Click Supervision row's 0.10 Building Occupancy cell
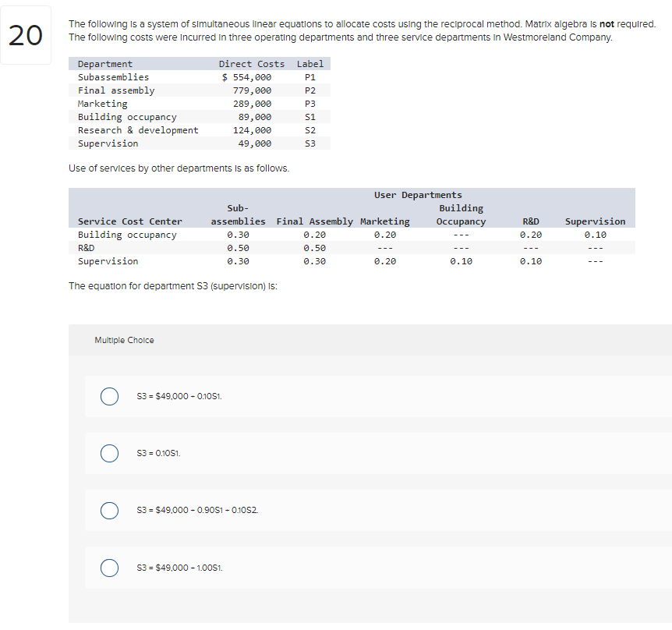This screenshot has width=672, height=630. click(462, 261)
